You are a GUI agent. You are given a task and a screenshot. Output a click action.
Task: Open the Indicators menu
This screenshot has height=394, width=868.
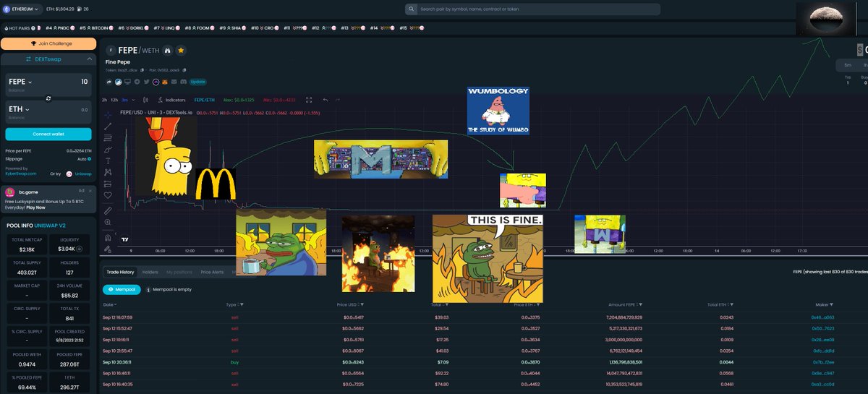172,100
